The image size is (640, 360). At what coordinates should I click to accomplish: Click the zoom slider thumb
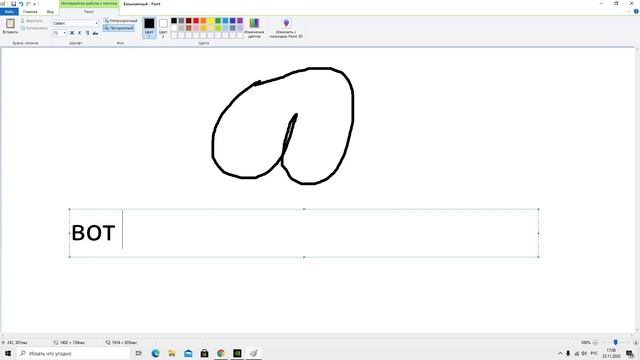pos(615,342)
